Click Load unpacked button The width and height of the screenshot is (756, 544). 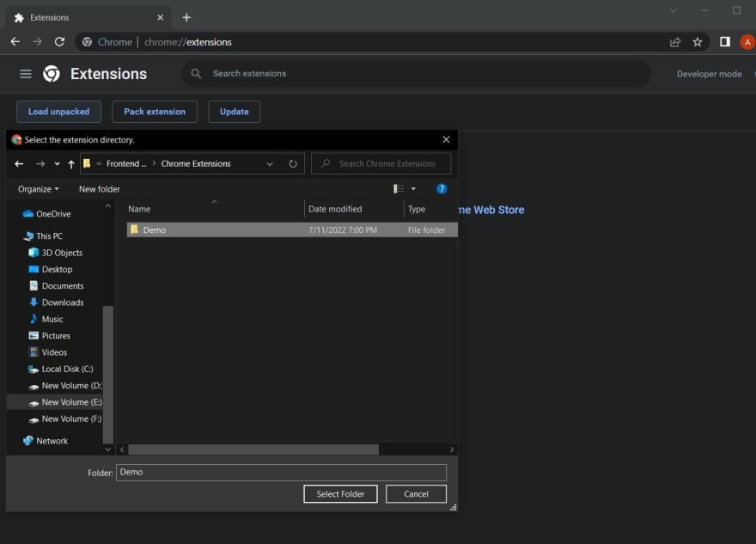(x=58, y=112)
